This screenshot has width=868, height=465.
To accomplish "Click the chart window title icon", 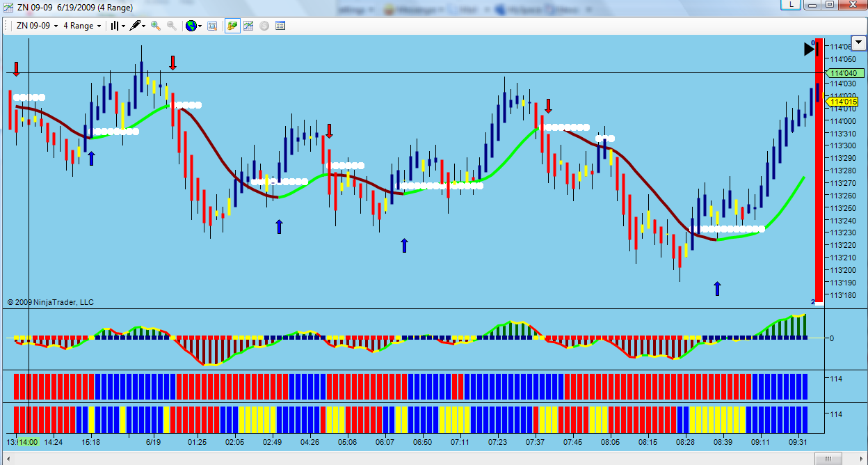I will click(8, 6).
